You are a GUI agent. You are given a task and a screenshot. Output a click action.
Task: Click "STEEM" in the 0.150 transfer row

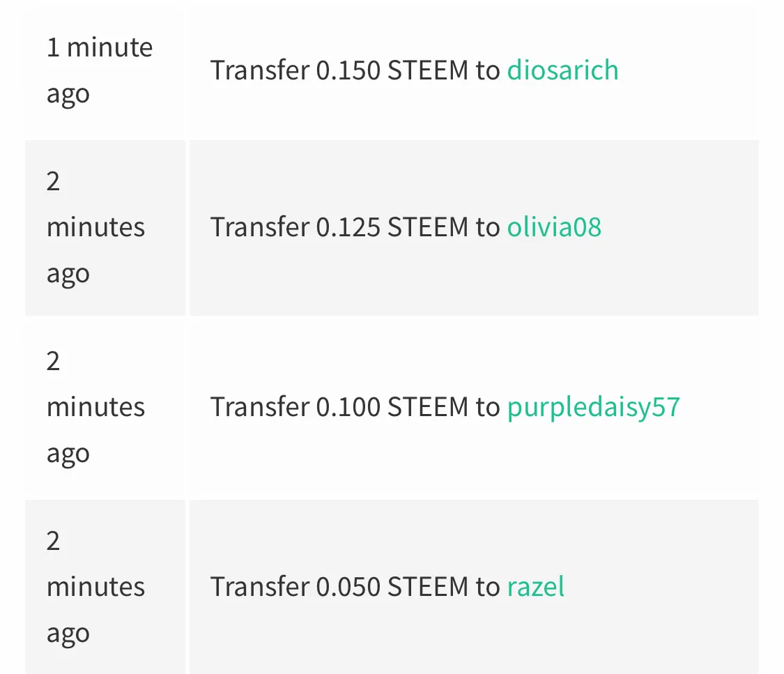pyautogui.click(x=428, y=70)
